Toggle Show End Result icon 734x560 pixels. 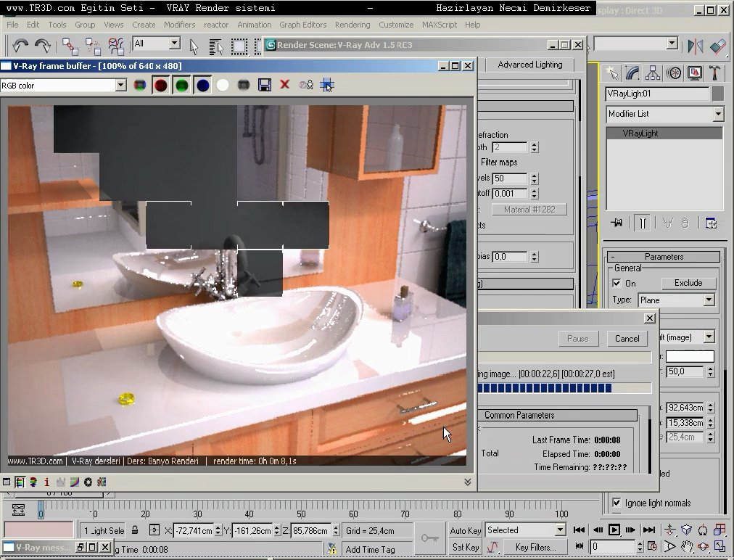click(643, 223)
